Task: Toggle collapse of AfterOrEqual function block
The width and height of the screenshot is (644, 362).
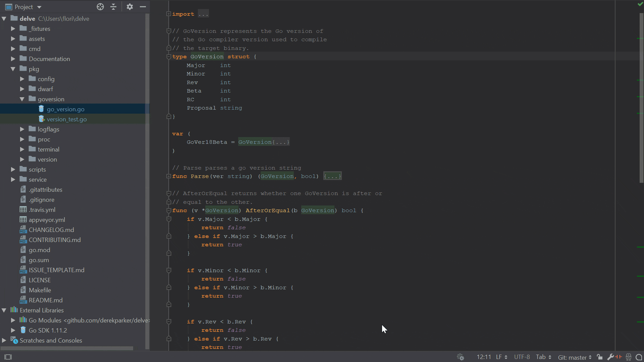Action: [x=168, y=210]
